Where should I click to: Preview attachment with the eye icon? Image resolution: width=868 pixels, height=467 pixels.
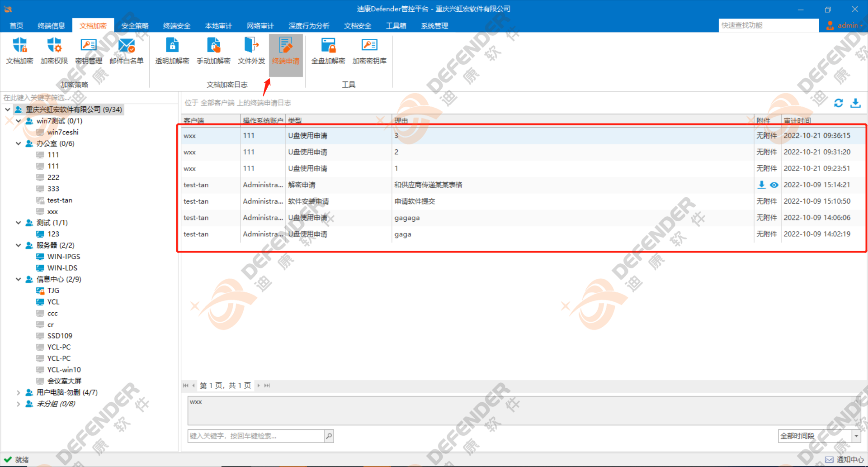point(774,185)
